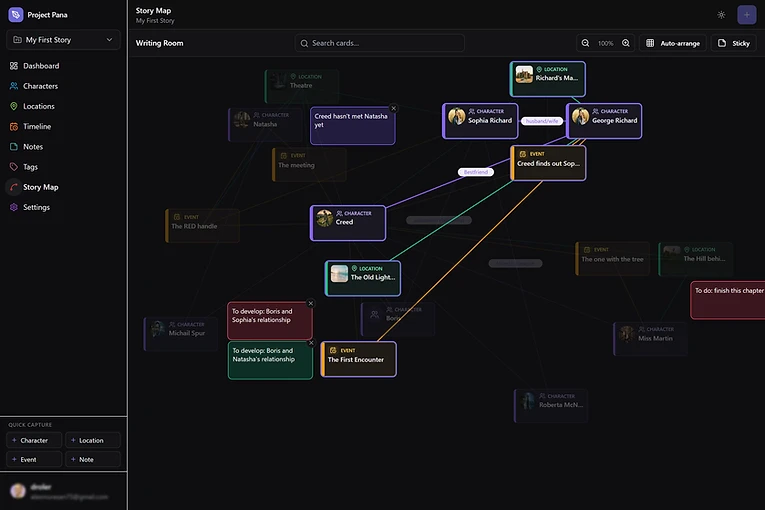Screen dimensions: 765x510
Task: Open Locations section
Action: pos(39,106)
